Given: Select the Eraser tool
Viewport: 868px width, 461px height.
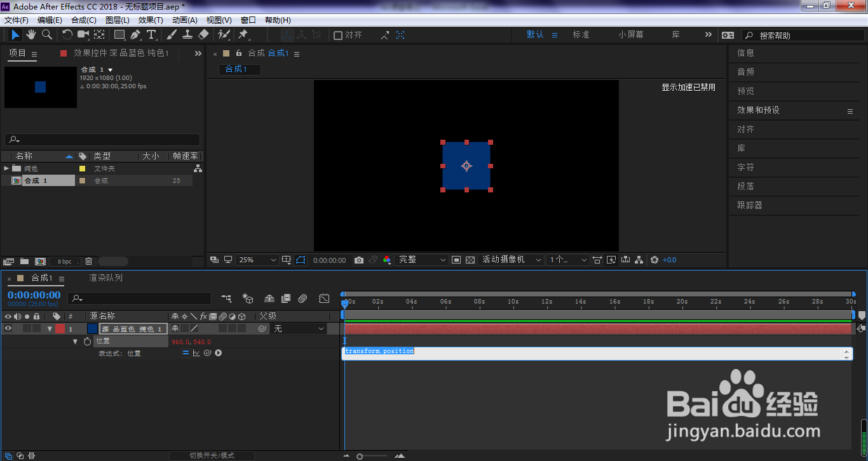Looking at the screenshot, I should 203,34.
